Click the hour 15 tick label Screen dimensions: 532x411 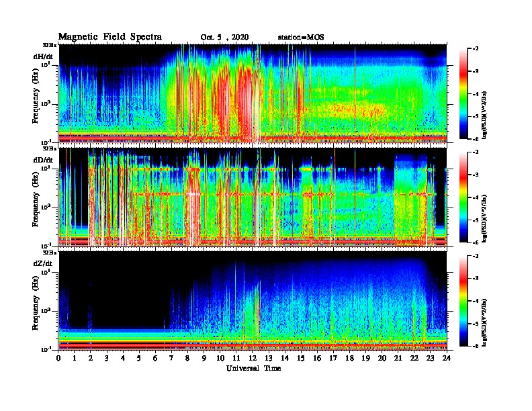[x=301, y=358]
